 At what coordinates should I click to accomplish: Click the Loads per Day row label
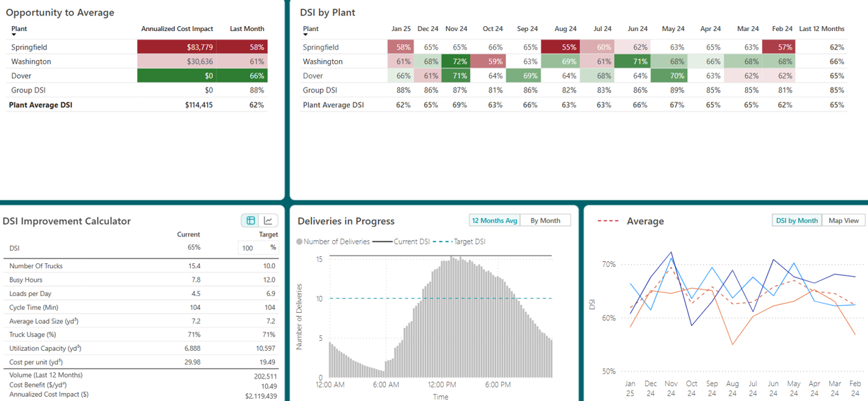[x=30, y=294]
